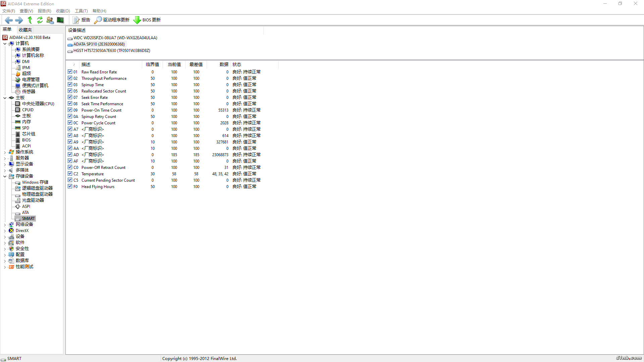Click the 驱动程序更新 magnifier icon
Screen dimensions: 644x362
[x=98, y=20]
